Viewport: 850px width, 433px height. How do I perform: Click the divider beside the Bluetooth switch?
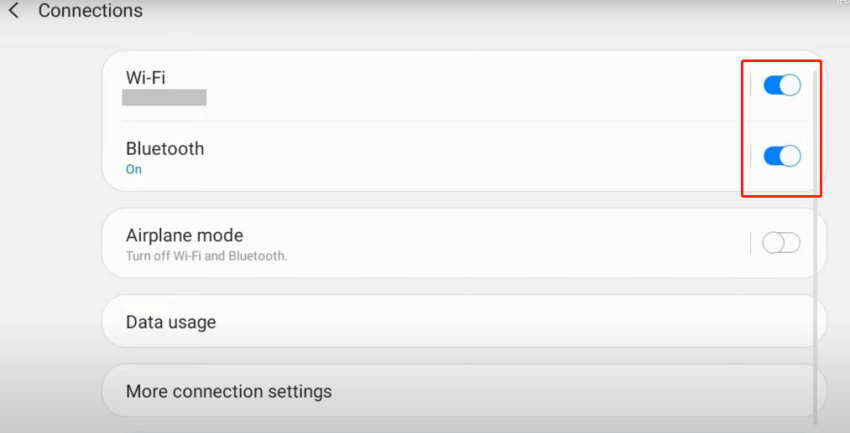pyautogui.click(x=751, y=156)
